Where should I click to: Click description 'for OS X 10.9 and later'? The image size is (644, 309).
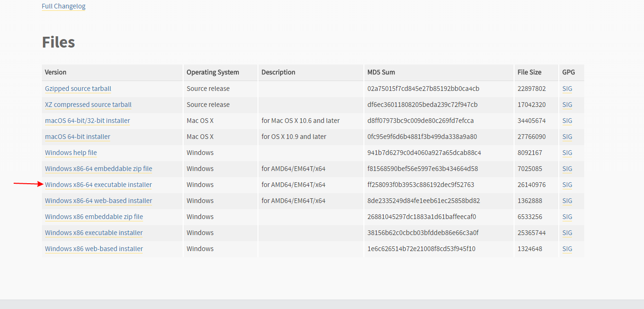(x=294, y=137)
